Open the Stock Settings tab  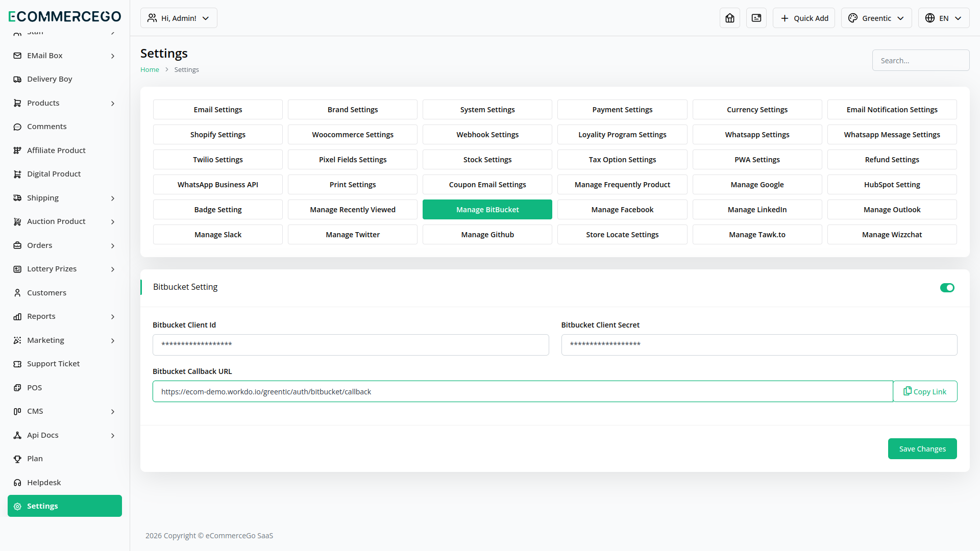(x=487, y=160)
